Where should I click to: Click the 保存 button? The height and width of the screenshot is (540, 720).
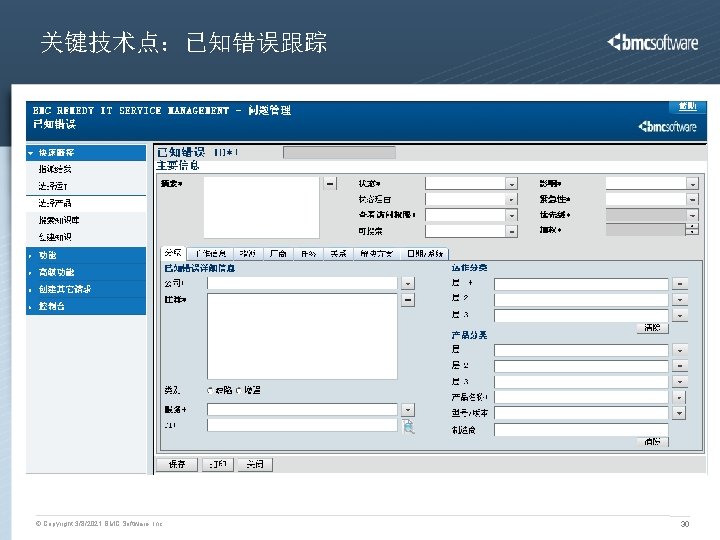[177, 464]
